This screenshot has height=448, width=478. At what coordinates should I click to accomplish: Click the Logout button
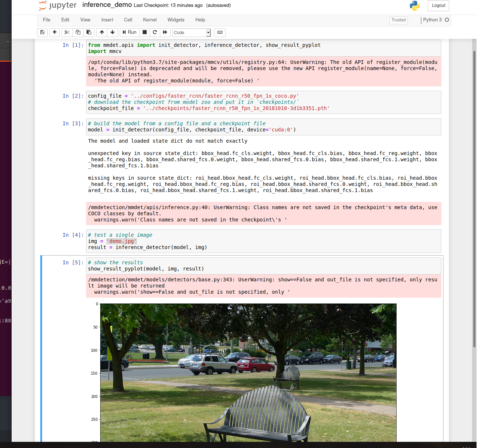pos(438,5)
